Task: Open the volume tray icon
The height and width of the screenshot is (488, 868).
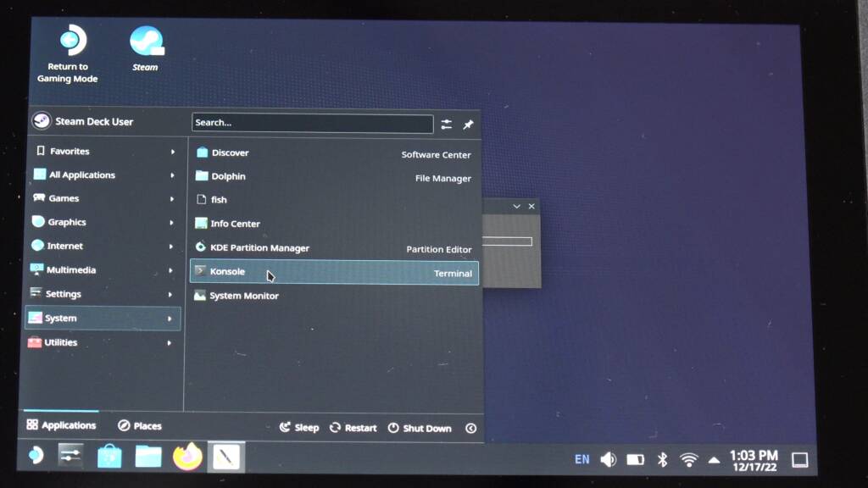Action: [x=609, y=459]
